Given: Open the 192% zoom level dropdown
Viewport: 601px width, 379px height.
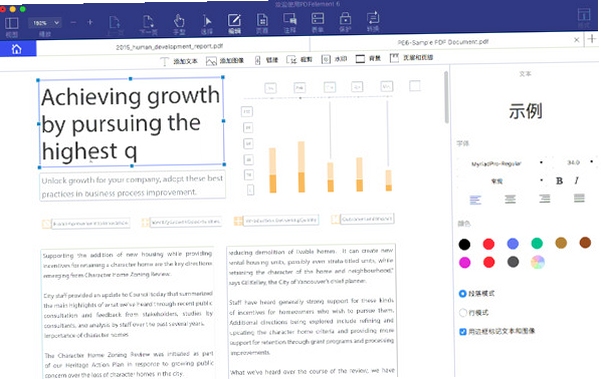Looking at the screenshot, I should [x=45, y=23].
